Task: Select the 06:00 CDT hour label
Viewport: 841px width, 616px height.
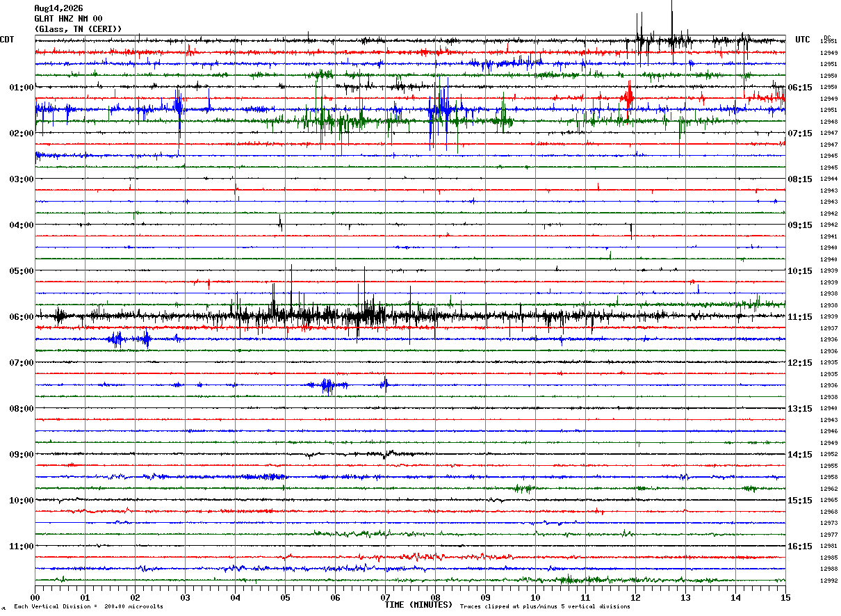Action: coord(22,316)
